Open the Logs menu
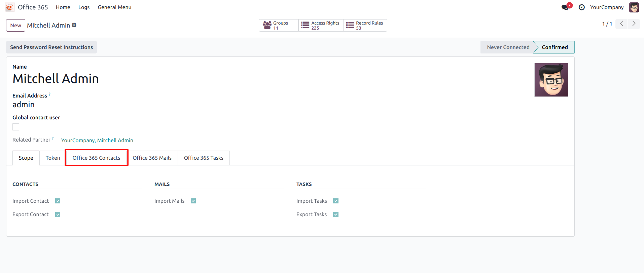 (x=84, y=7)
